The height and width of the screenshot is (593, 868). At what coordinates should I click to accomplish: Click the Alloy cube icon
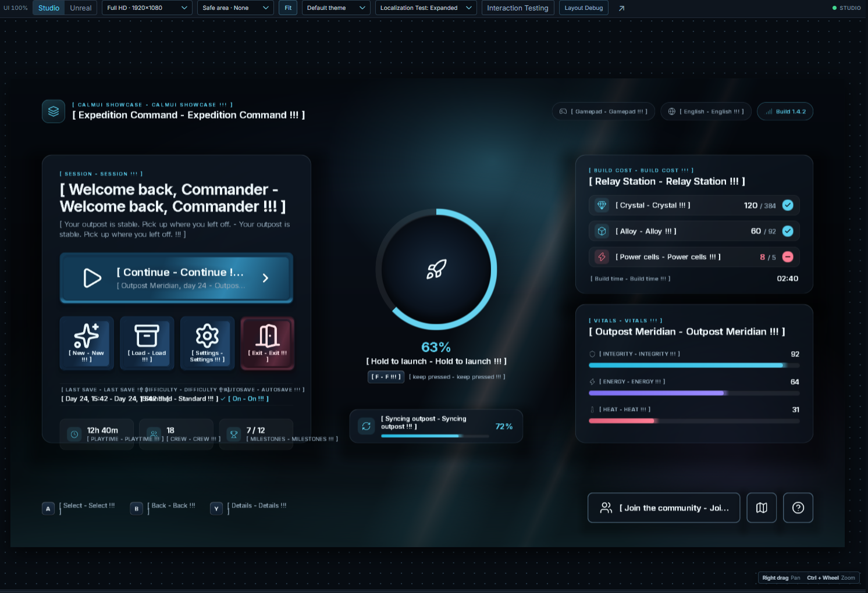pyautogui.click(x=602, y=231)
